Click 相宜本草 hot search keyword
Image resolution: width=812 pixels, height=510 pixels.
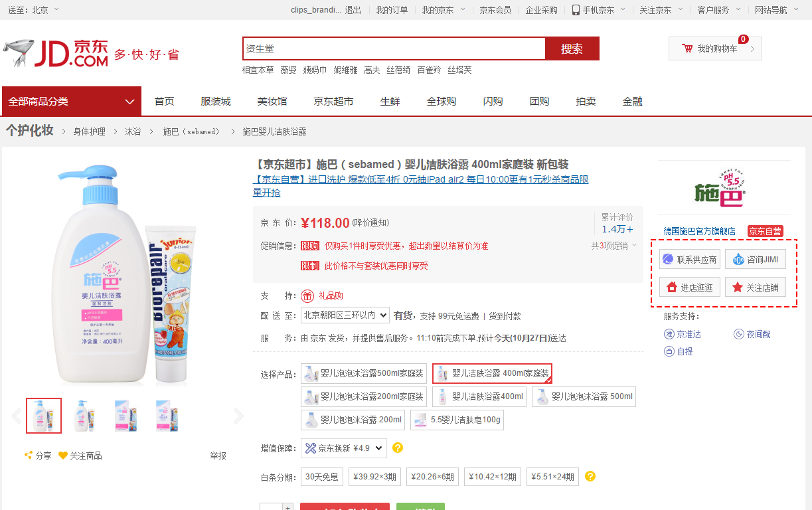tap(258, 70)
